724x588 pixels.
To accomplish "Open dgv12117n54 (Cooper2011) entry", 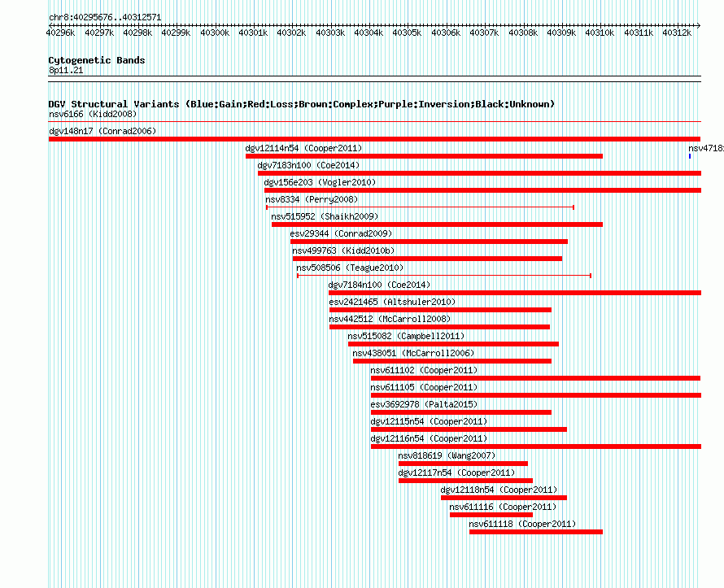I will tap(456, 473).
